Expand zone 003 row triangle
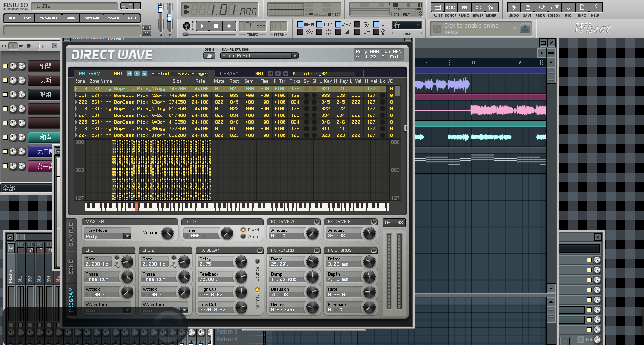644x345 pixels. [76, 109]
